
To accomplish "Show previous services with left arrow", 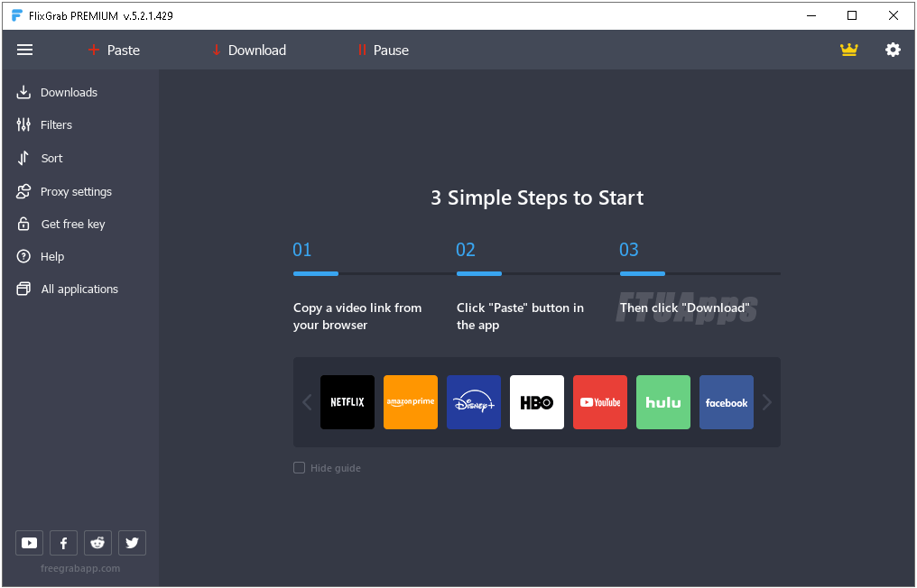I will [x=307, y=402].
